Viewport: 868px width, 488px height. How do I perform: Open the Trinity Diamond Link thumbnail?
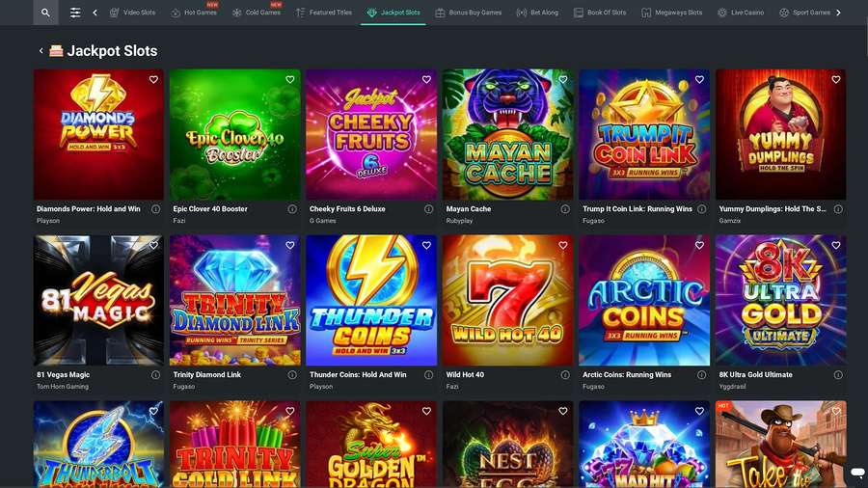coord(235,301)
